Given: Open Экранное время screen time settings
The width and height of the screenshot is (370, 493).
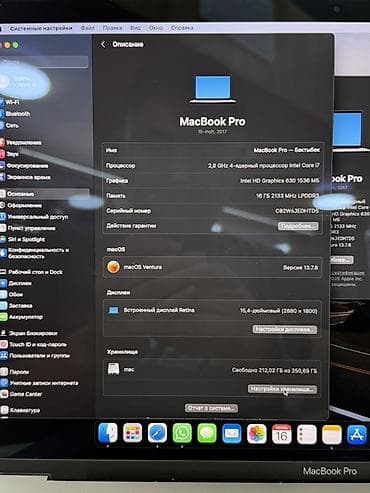Looking at the screenshot, I should (x=26, y=177).
